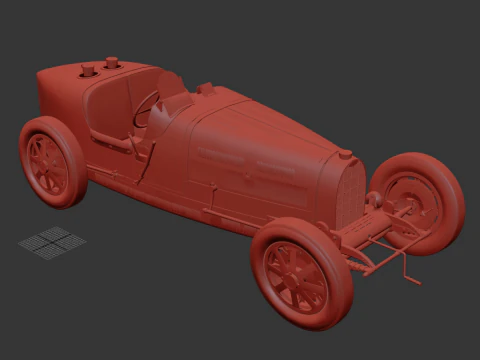Select the rear-left wheel of the car
The width and height of the screenshot is (480, 360).
[52, 163]
